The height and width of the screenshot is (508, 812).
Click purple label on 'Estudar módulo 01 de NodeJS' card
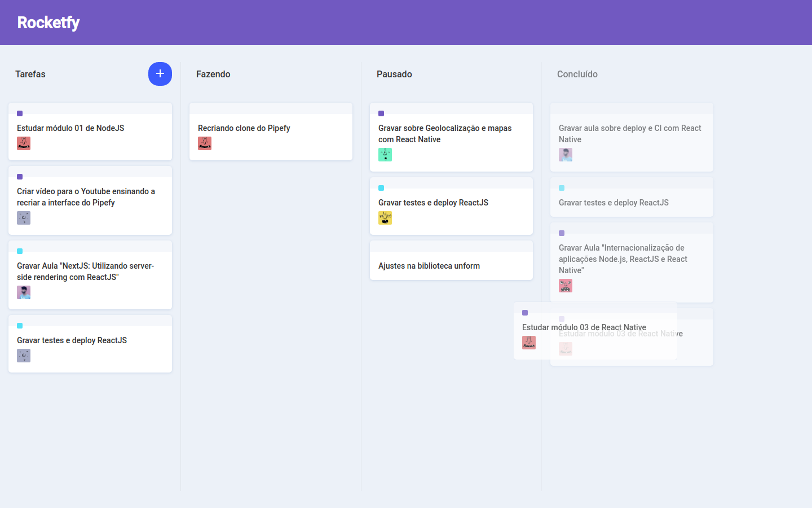click(x=20, y=113)
